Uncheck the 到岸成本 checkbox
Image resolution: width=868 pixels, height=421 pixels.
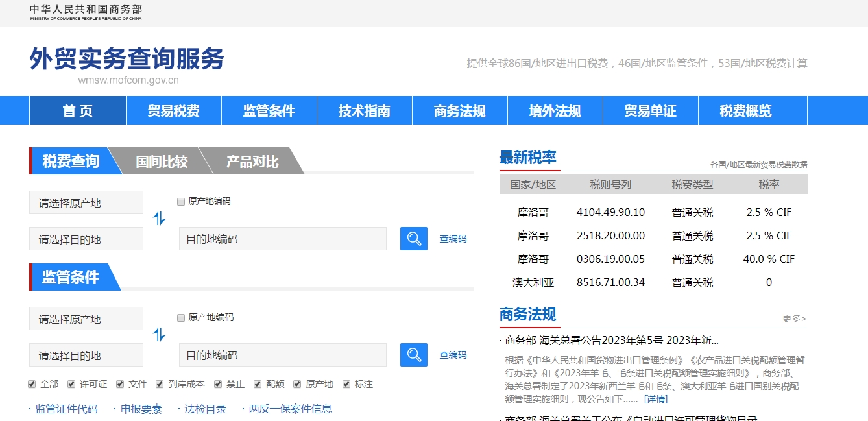point(159,383)
